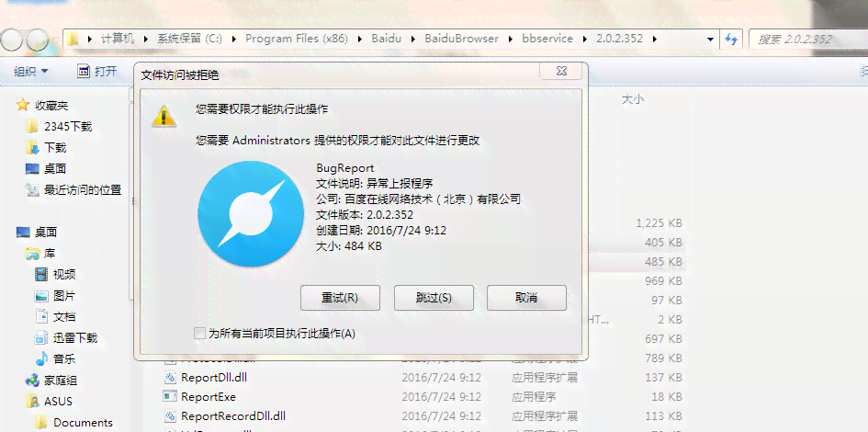868x432 pixels.
Task: Open the address bar history dropdown arrow
Action: tap(710, 40)
